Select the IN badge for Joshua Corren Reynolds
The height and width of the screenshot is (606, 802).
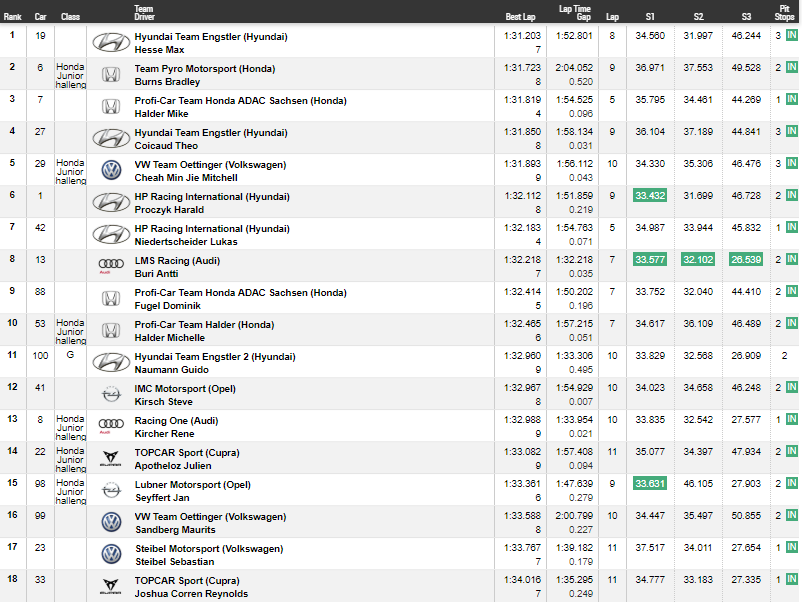(x=792, y=579)
